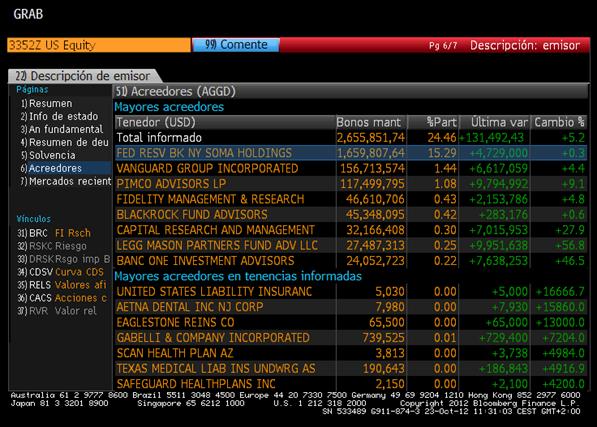Screen dimensions: 597x427
Task: Click Vanguard holdings value 156,713,574
Action: coord(372,168)
